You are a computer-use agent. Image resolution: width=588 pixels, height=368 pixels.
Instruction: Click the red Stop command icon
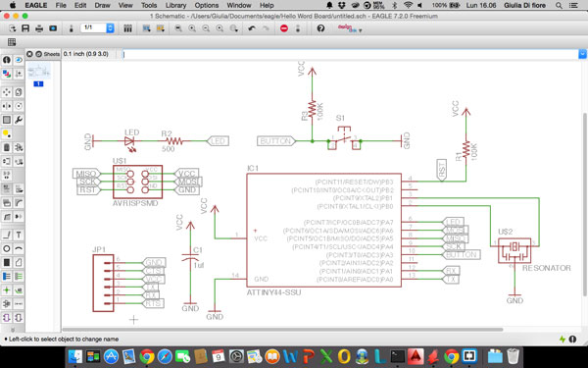coord(284,28)
